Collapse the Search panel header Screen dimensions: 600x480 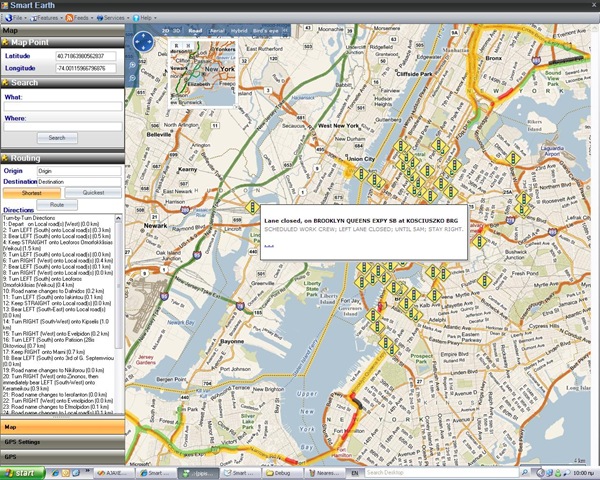(62, 83)
